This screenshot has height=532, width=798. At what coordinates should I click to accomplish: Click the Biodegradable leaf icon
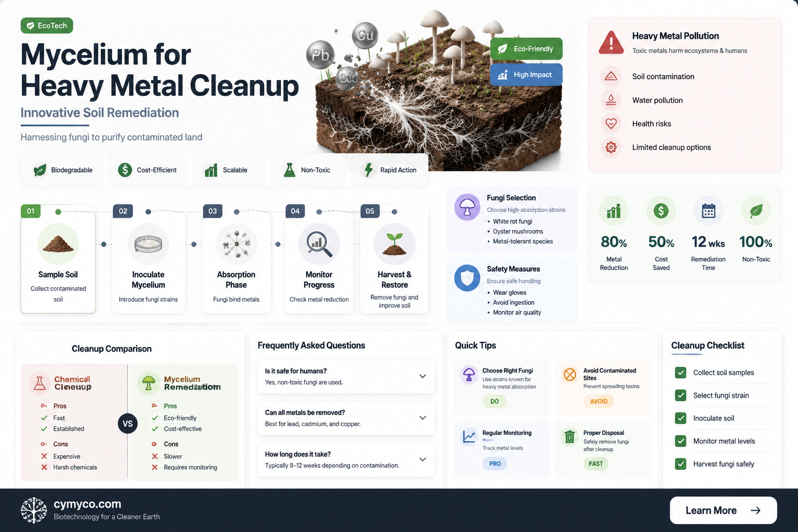coord(40,170)
